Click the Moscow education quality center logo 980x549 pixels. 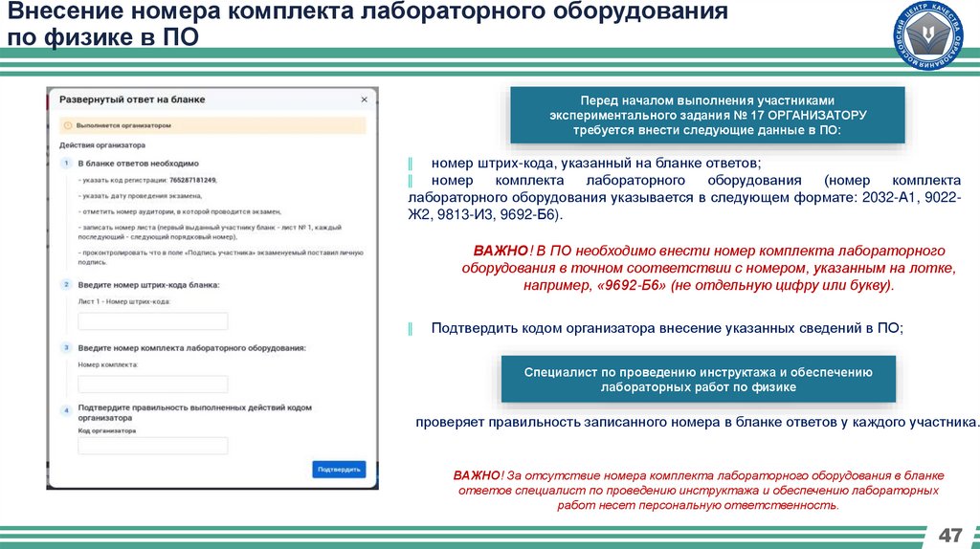click(928, 35)
